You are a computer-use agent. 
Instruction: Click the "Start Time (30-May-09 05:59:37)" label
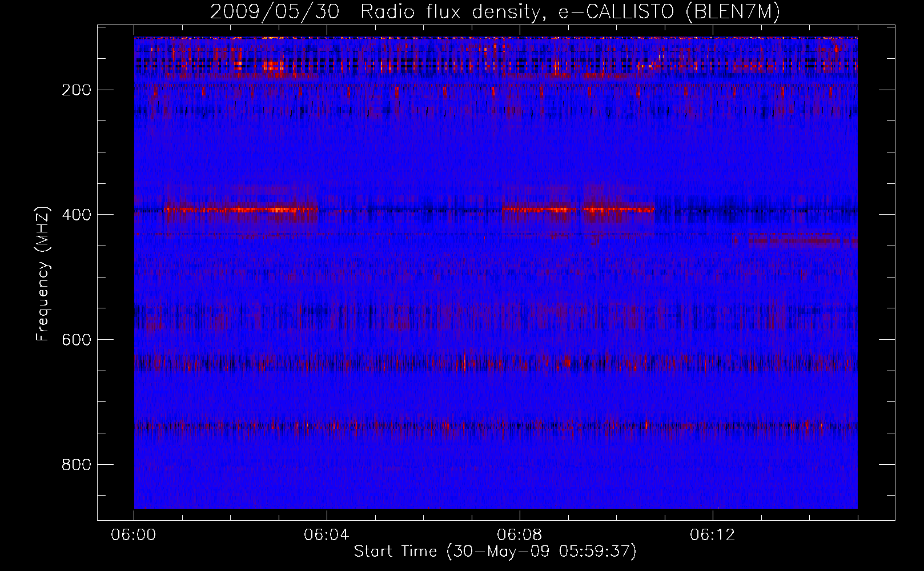495,552
